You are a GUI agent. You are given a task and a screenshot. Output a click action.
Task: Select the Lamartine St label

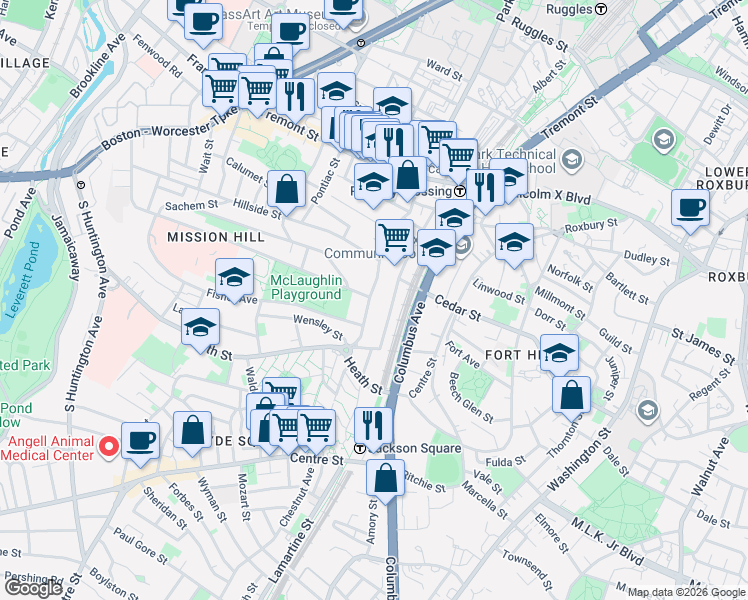pyautogui.click(x=291, y=551)
